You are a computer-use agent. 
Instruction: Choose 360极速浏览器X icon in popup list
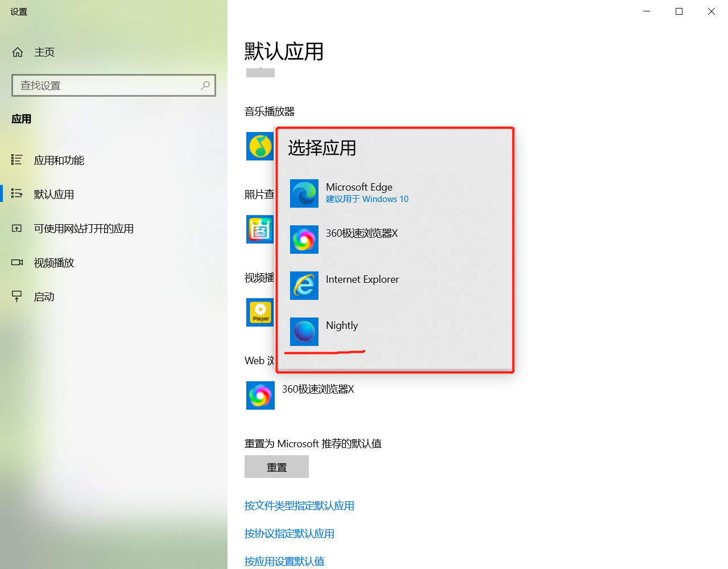[x=304, y=240]
